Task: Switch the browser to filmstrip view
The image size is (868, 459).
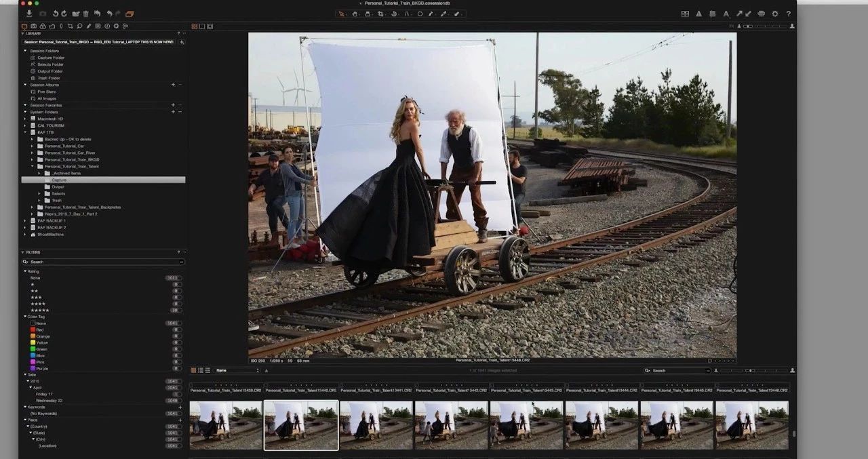Action: point(208,370)
